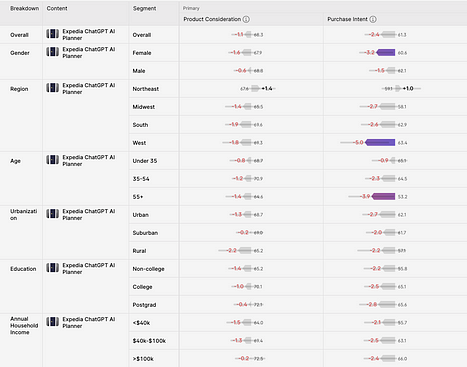Select the Education breakdown label
Screen dimensions: 467x367
(x=23, y=269)
